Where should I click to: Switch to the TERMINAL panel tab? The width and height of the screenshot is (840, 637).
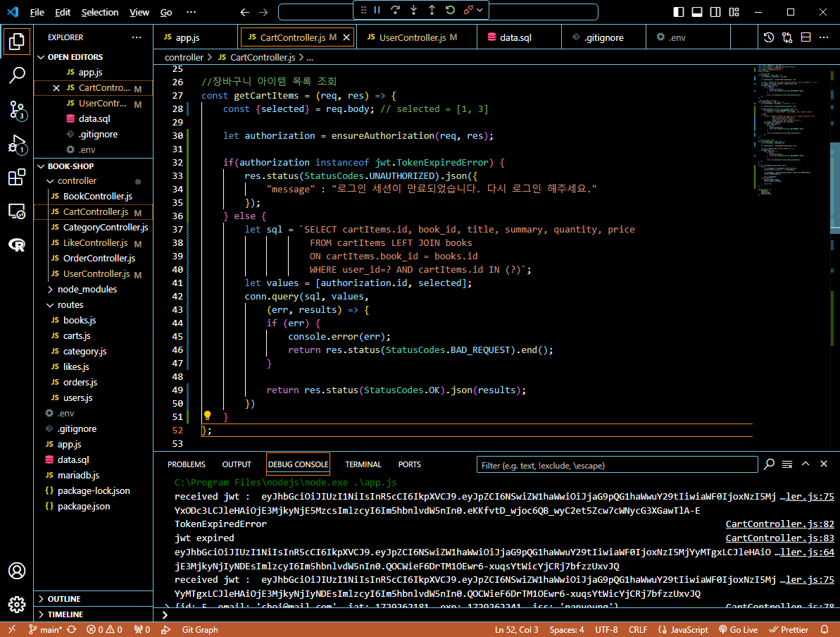363,464
